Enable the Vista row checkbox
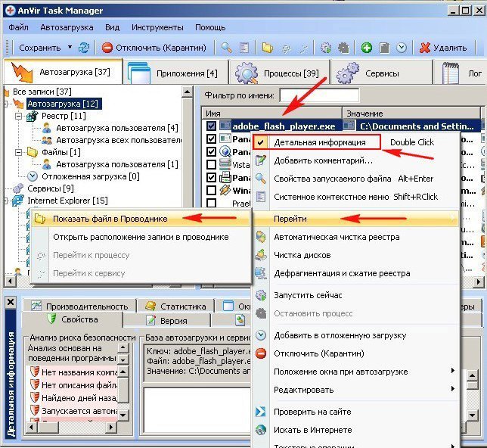The height and width of the screenshot is (448, 487). [x=211, y=164]
